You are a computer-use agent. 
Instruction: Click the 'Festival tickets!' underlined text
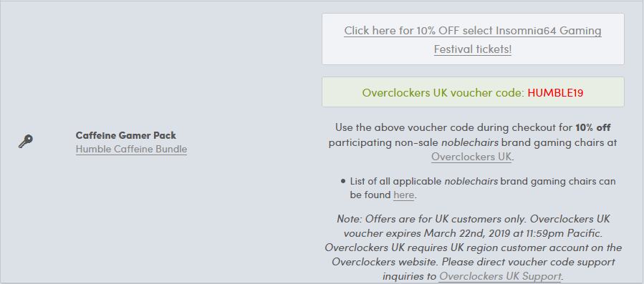[x=473, y=49]
